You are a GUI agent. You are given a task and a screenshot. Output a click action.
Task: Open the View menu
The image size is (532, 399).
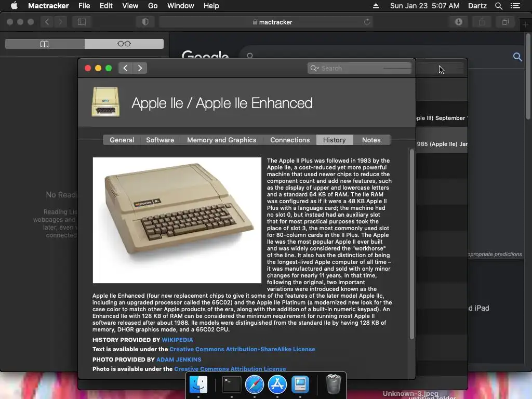[130, 6]
